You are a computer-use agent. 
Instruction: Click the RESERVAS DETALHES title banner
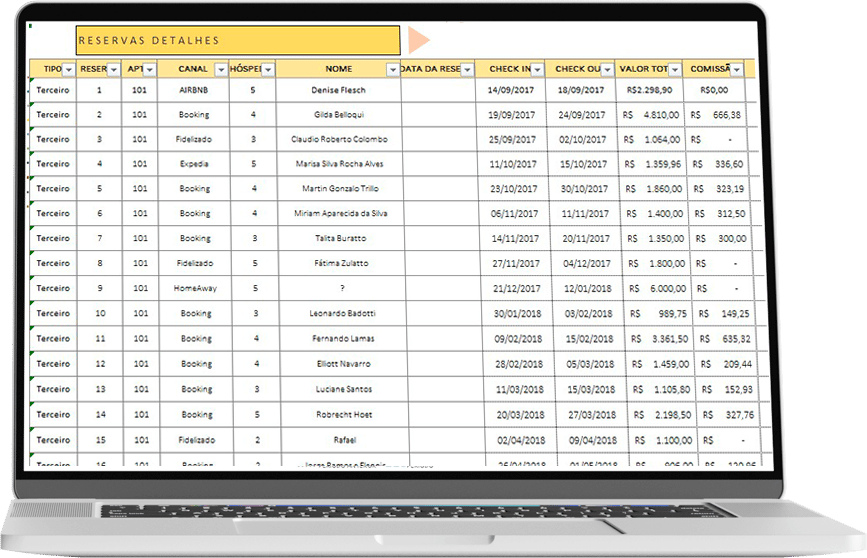(238, 40)
